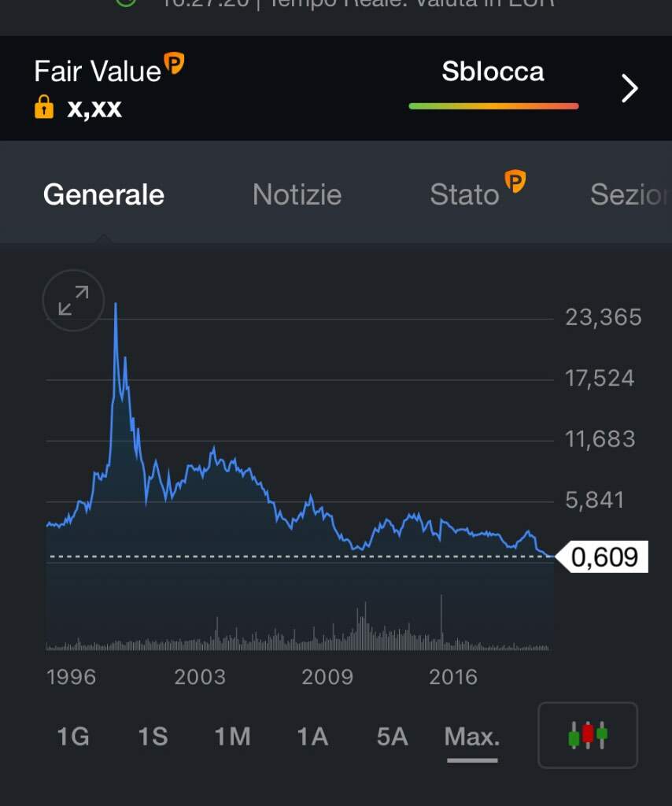Open the partially visible Sezioni tab
The width and height of the screenshot is (672, 806).
point(631,195)
